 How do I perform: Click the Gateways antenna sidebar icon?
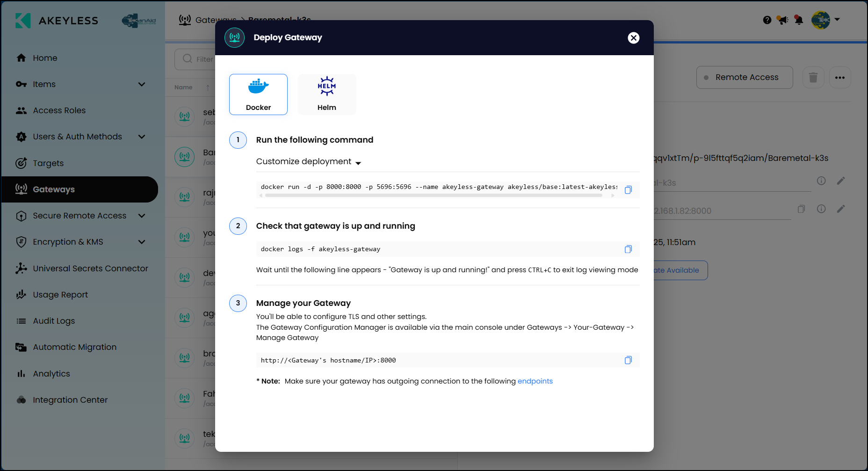click(21, 189)
